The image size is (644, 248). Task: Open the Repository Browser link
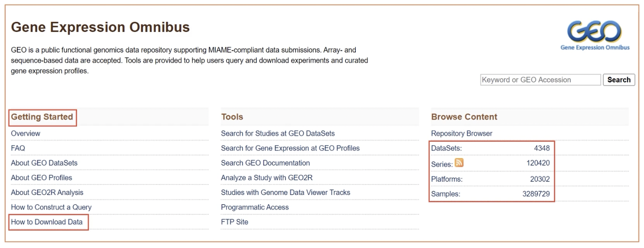tap(462, 134)
